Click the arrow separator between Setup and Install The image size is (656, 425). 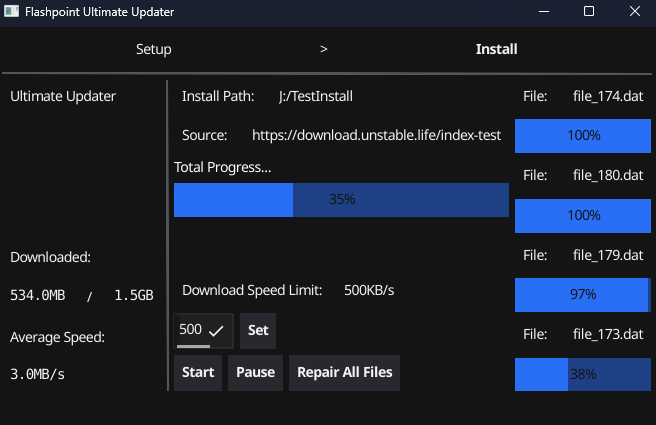pos(323,49)
